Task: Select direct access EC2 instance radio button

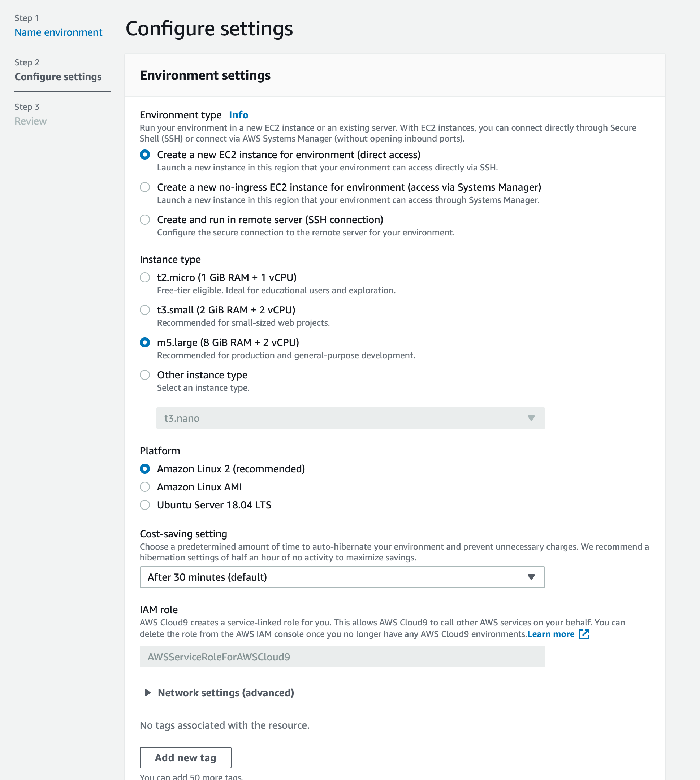Action: click(145, 155)
